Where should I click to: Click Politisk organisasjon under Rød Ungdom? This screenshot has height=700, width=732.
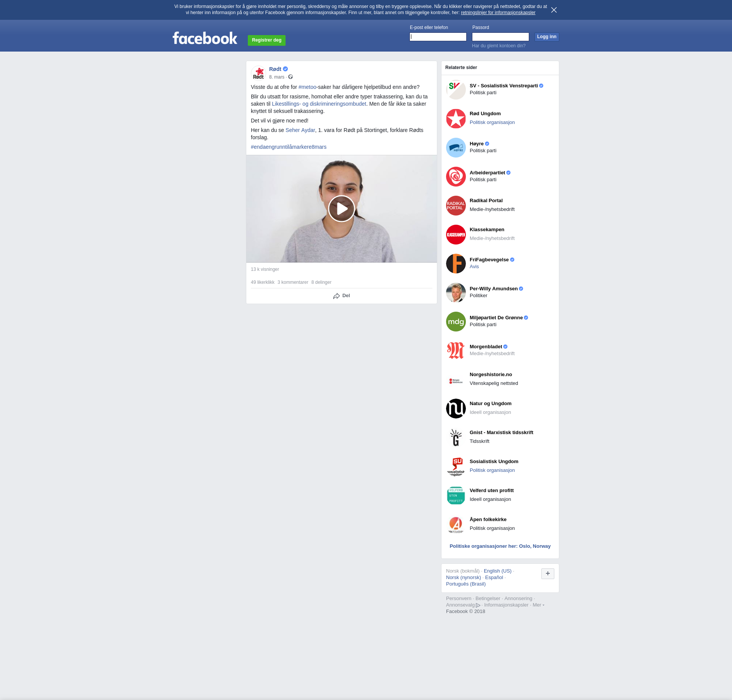coord(492,122)
